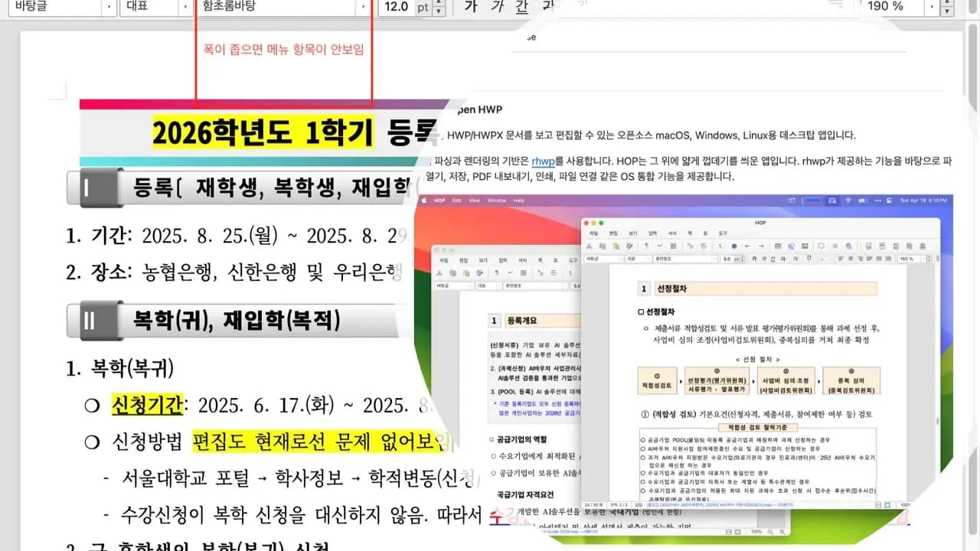Open 편집 menu in the back HOP window

click(x=463, y=260)
